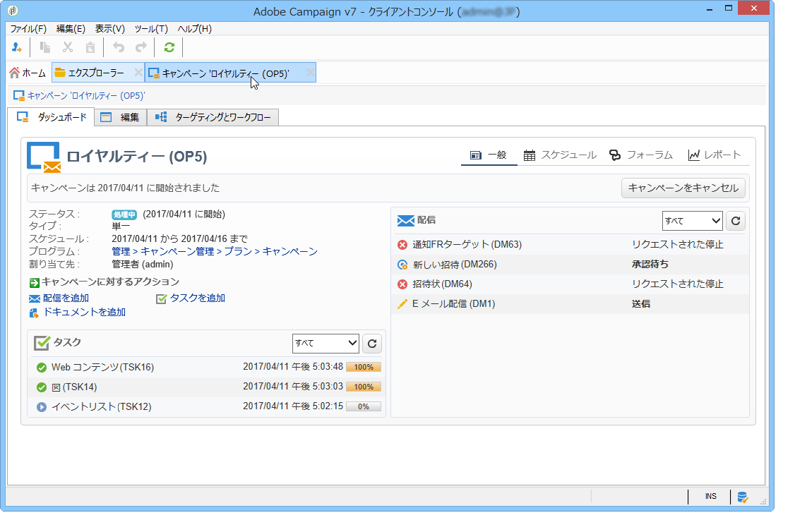The image size is (795, 532).
Task: Click the copy toolbar icon
Action: pyautogui.click(x=45, y=48)
